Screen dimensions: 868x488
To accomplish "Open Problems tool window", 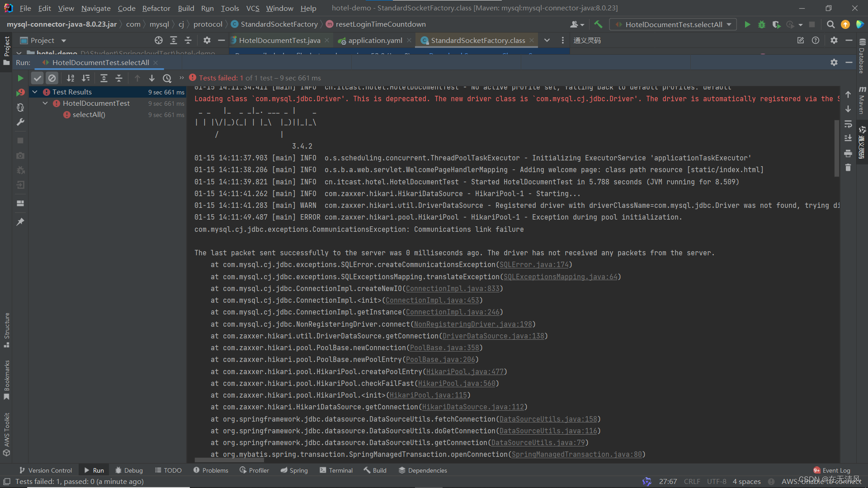I will coord(211,470).
